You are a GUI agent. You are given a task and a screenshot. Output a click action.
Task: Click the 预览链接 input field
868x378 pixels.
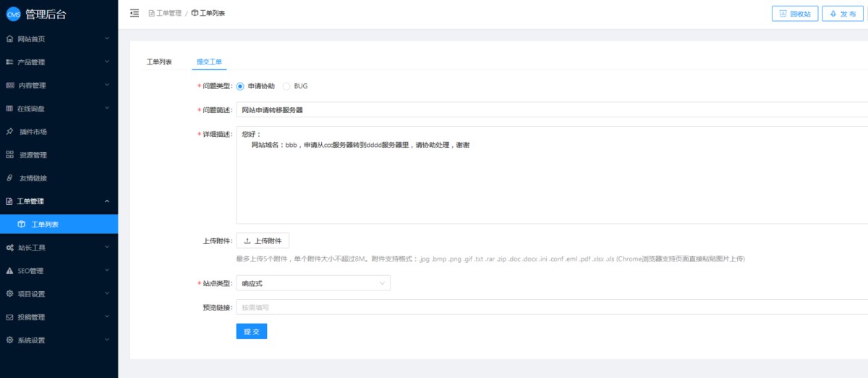tap(550, 307)
